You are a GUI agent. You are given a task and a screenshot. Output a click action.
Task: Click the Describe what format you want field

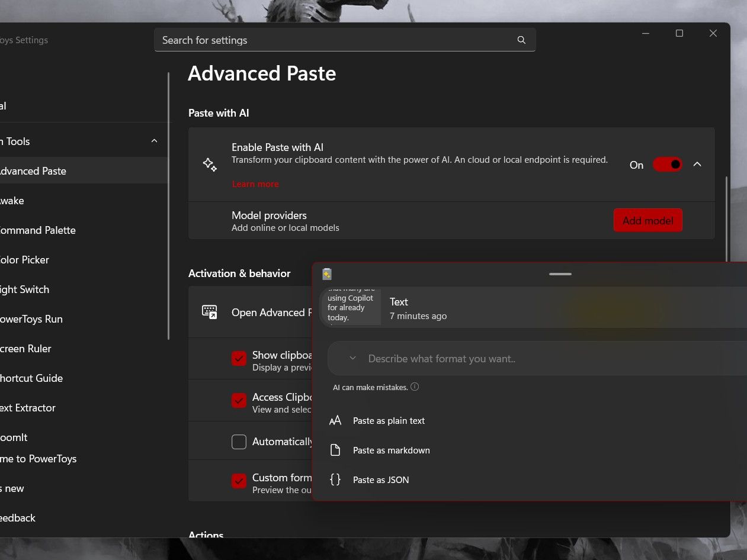537,359
